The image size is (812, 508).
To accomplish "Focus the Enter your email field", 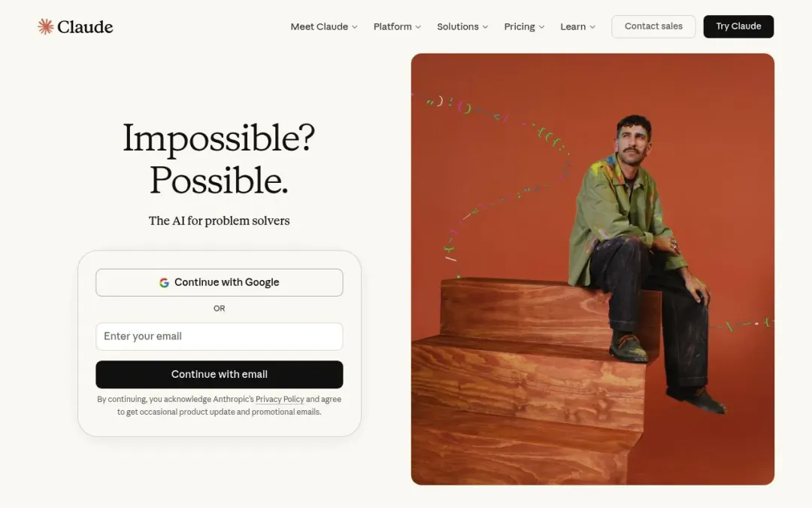I will 219,336.
